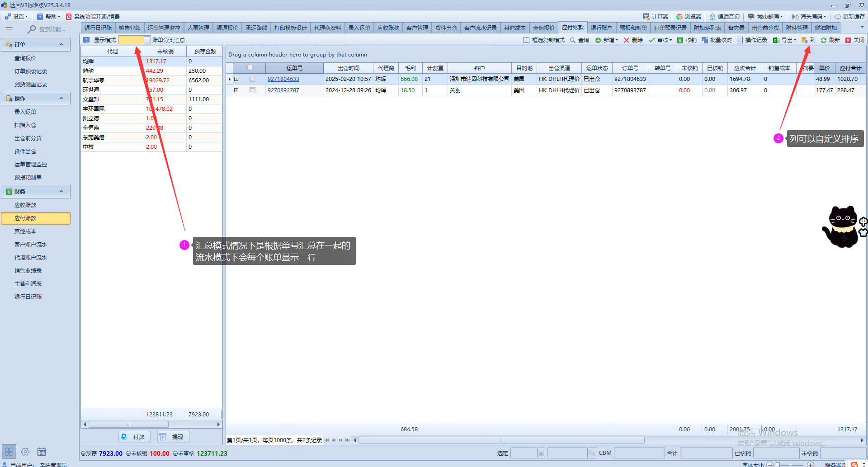Viewport: 868px width, 467px height.
Task: Toggle the select-all checkbox in grid header
Action: [249, 68]
